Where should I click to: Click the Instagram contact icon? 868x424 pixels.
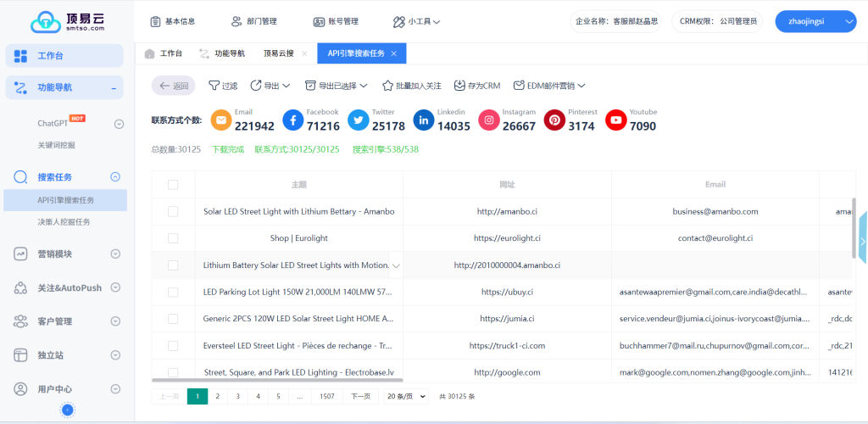click(x=489, y=120)
